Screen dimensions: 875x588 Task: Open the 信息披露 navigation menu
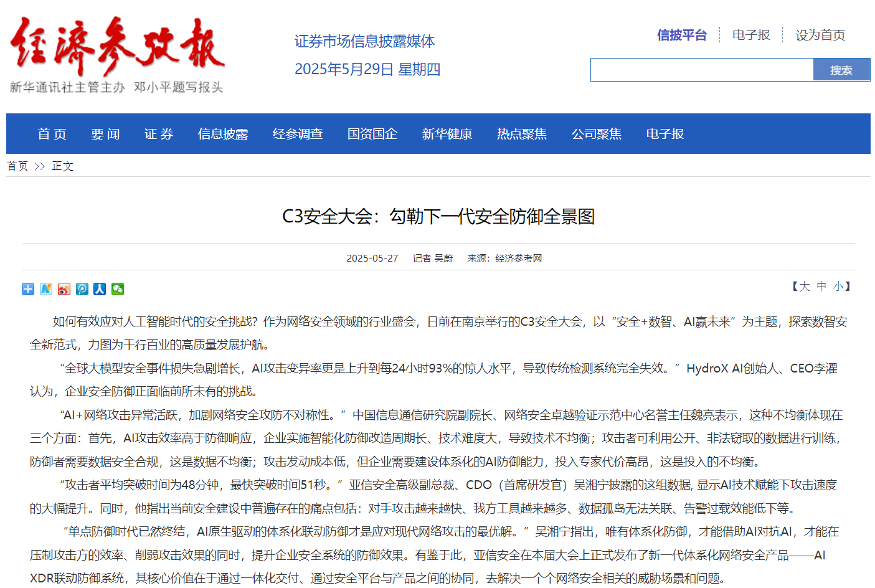click(223, 134)
